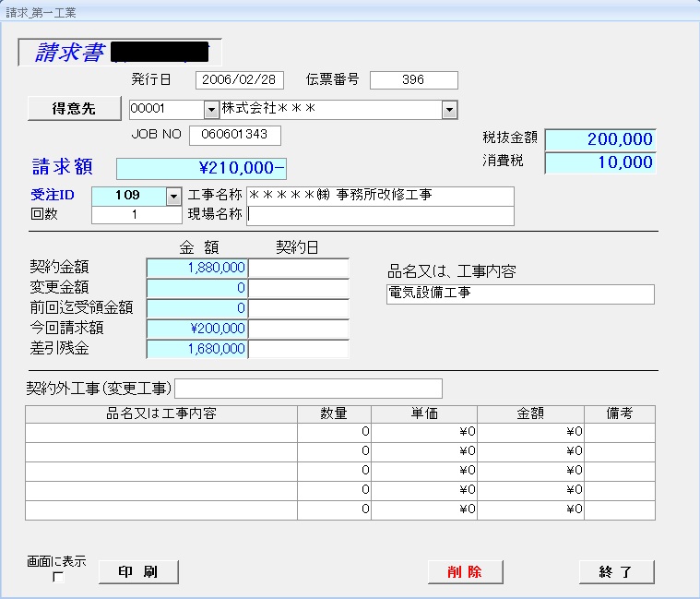Click the 今回請求額 amount field
This screenshot has width=700, height=599.
pyautogui.click(x=196, y=329)
